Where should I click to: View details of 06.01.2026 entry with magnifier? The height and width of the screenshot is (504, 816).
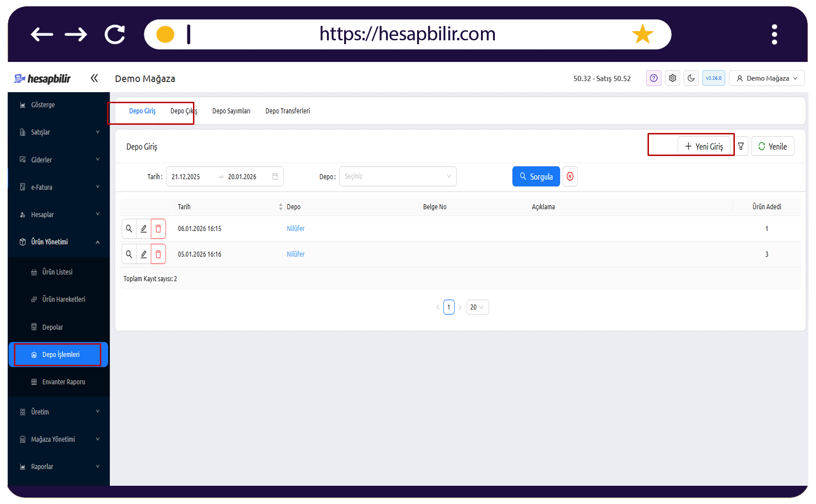pyautogui.click(x=129, y=229)
